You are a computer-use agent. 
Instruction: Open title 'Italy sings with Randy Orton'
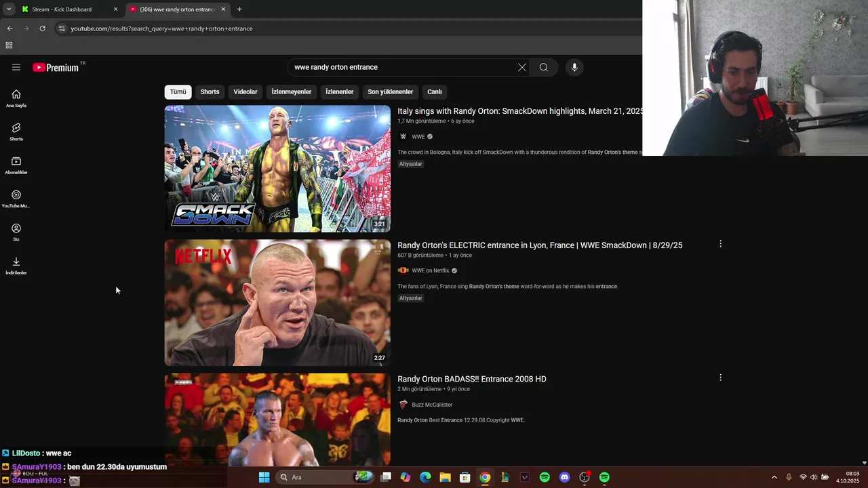519,111
